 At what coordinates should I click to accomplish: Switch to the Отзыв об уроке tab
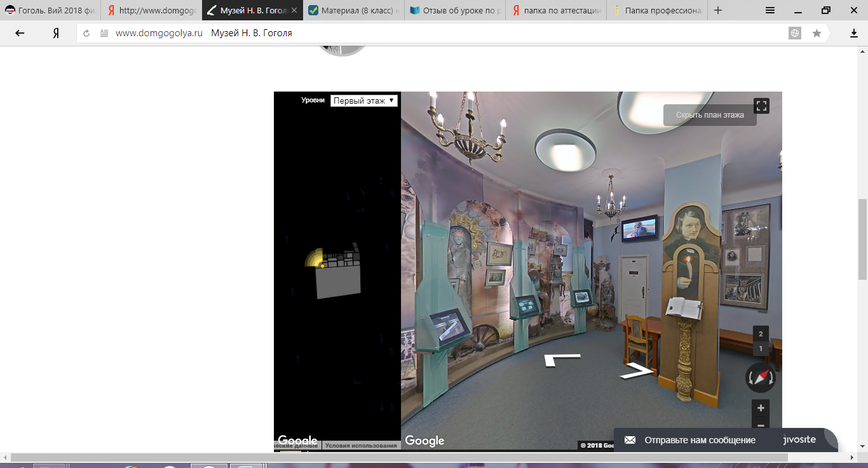click(455, 10)
